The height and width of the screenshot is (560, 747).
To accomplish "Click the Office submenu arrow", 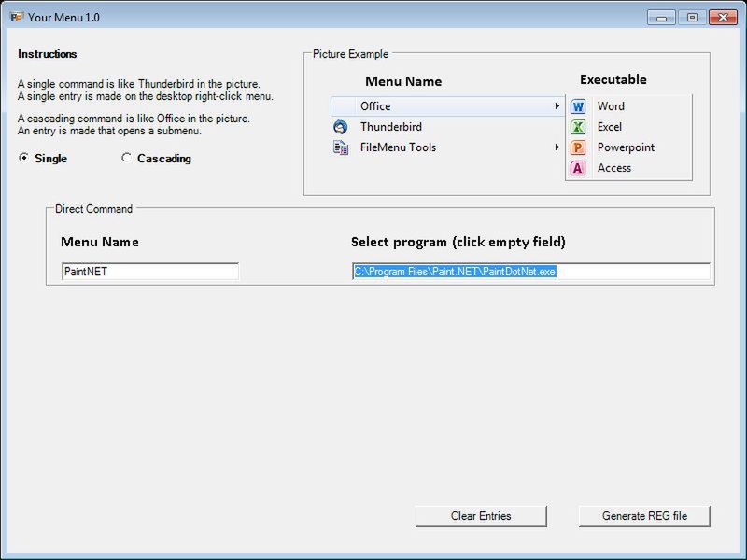I will click(557, 105).
